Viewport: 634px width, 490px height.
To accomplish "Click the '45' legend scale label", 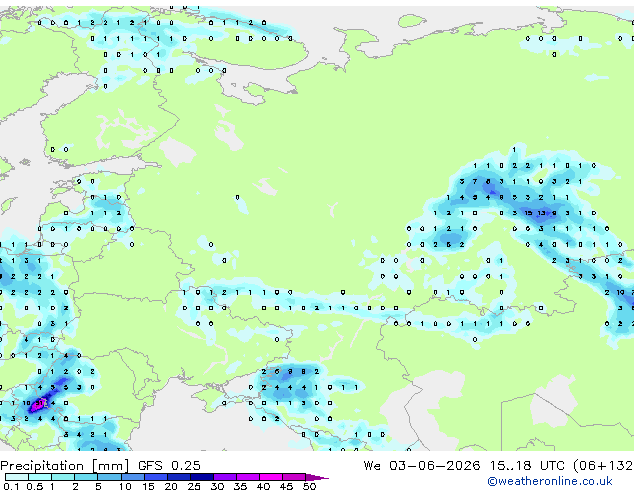I will pyautogui.click(x=287, y=486).
